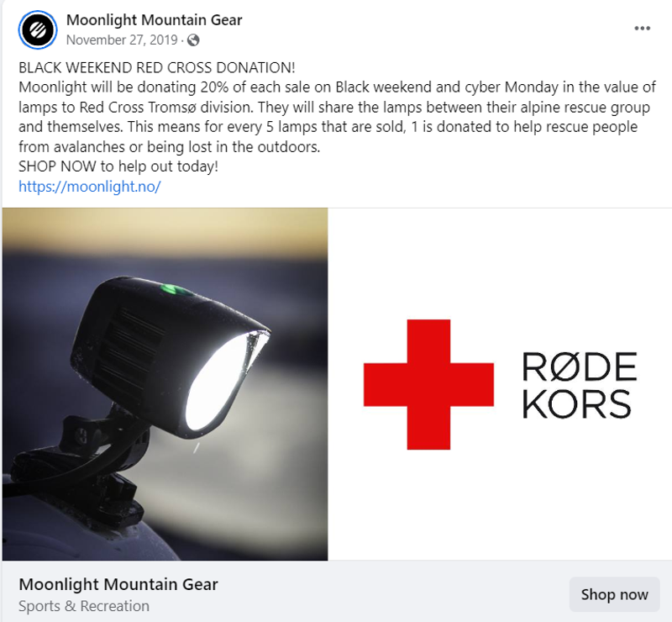Click the Sports & Recreation category label
Screen dimensions: 672x622
[x=84, y=606]
